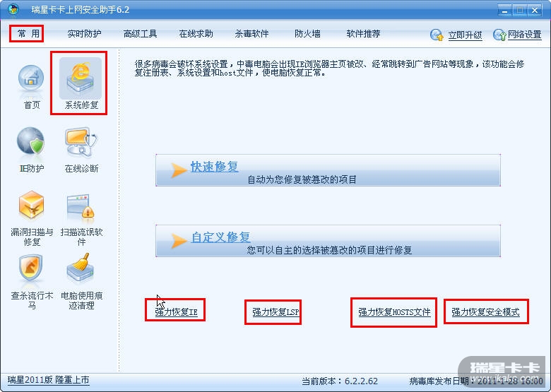
Task: Click the 当前版本:6.2.2.62 status text
Action: [x=340, y=381]
